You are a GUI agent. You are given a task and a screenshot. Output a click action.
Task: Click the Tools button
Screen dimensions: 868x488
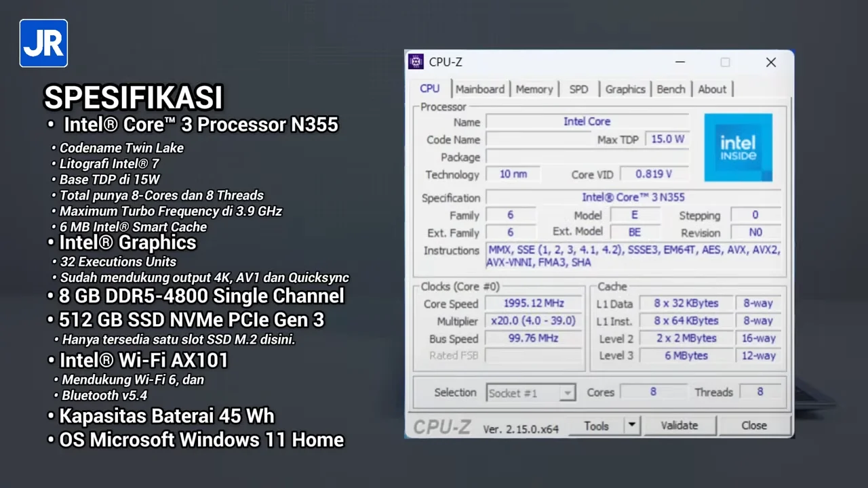click(596, 425)
